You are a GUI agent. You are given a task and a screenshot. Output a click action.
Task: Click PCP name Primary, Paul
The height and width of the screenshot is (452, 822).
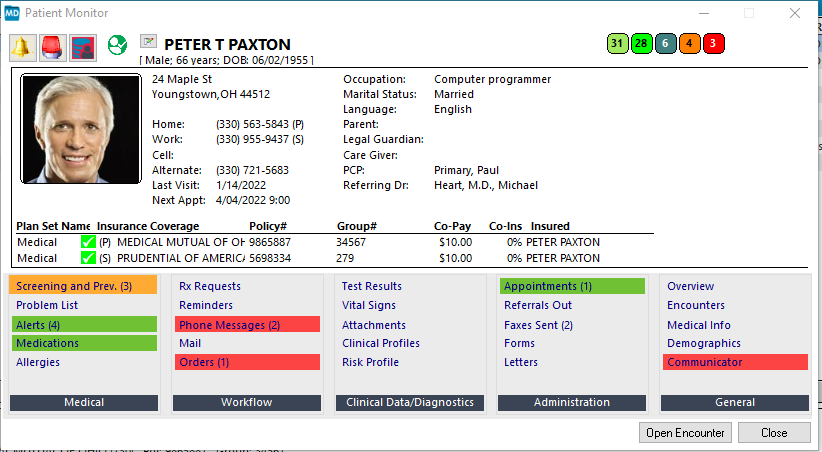(467, 170)
